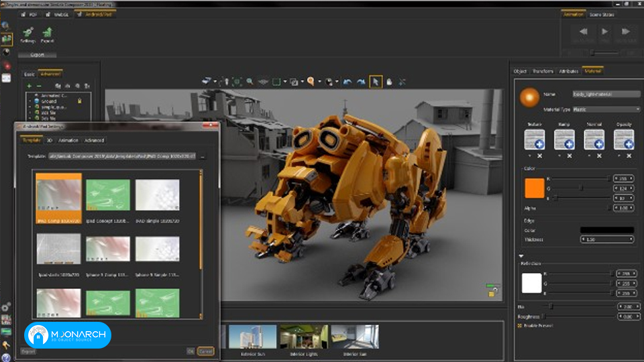This screenshot has height=362, width=644.
Task: Click the white panel icon in left sidebar
Action: 6,78
